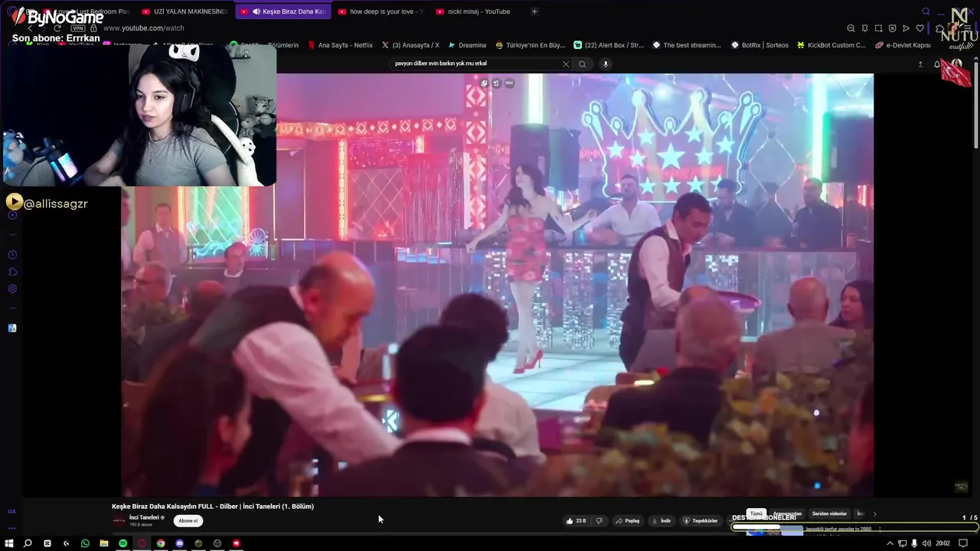Click the YouTube search magnifier button
This screenshot has width=980, height=551.
[x=582, y=64]
